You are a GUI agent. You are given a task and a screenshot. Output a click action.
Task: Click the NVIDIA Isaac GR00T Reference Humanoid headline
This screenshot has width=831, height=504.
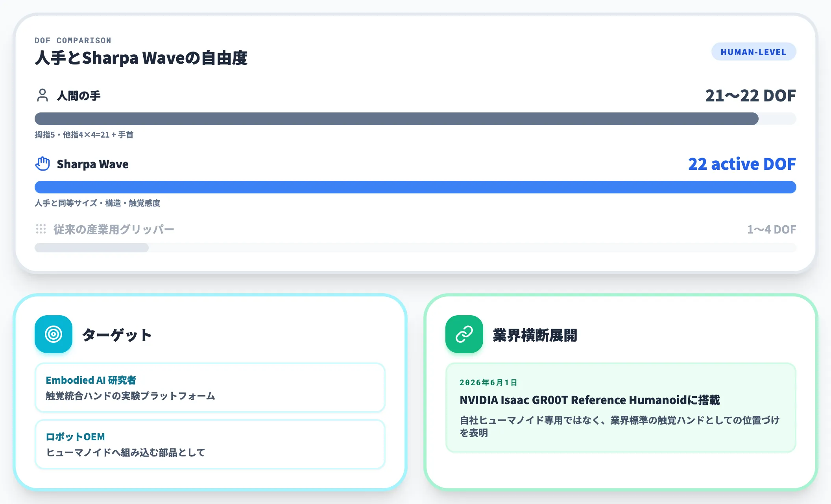coord(590,400)
